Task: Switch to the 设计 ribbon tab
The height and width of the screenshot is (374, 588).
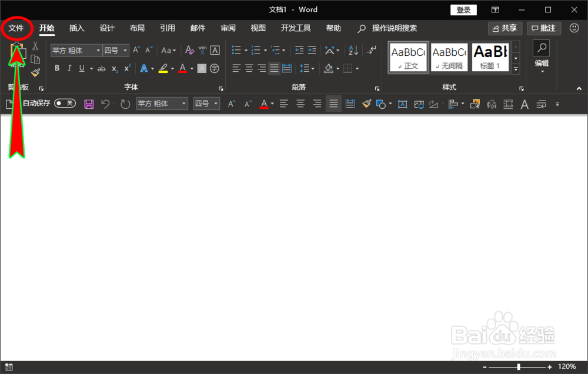Action: 107,28
